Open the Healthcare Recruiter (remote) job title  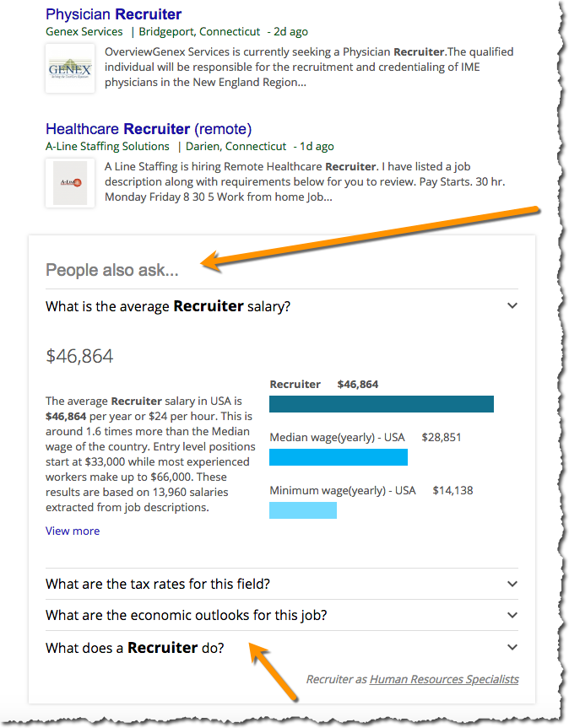pyautogui.click(x=149, y=129)
